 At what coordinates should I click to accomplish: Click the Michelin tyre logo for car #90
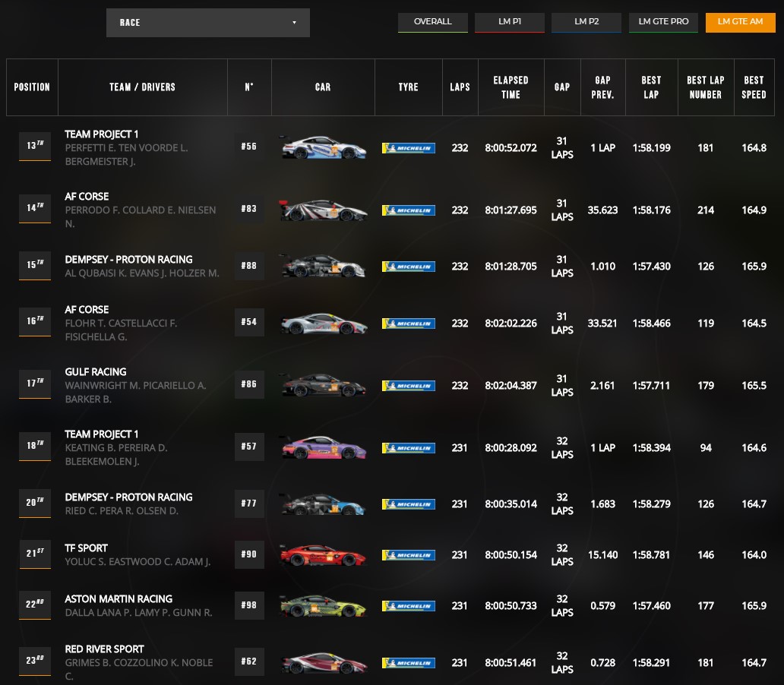point(409,555)
